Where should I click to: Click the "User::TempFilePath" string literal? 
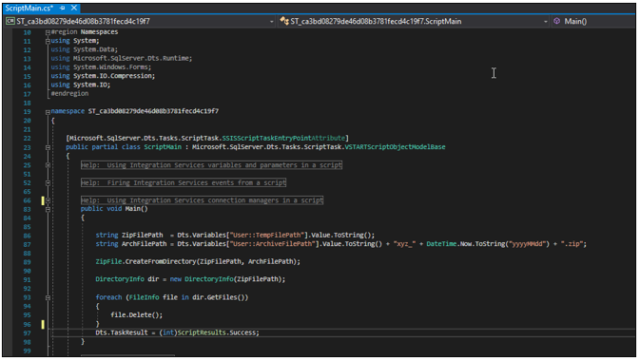coord(267,235)
